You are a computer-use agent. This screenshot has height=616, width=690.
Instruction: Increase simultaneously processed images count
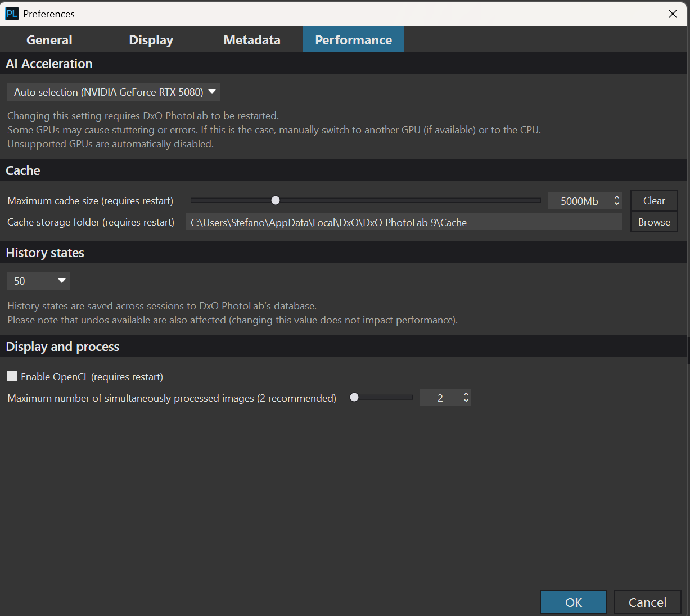(466, 394)
